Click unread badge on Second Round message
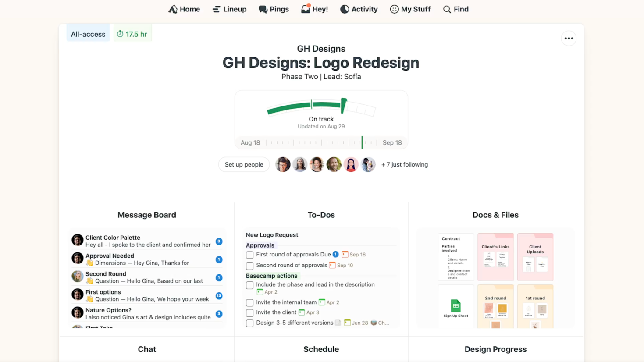Screen dimensions: 644x362 pyautogui.click(x=219, y=277)
